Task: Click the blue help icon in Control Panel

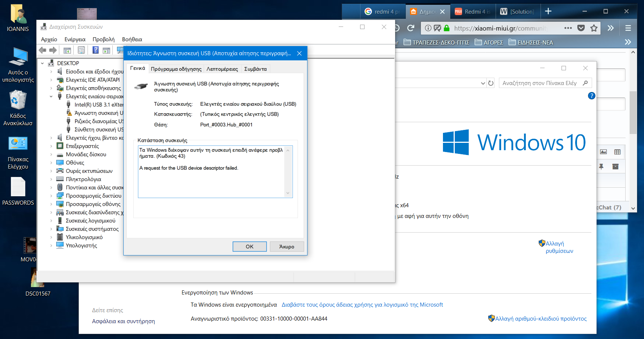Action: click(x=591, y=96)
